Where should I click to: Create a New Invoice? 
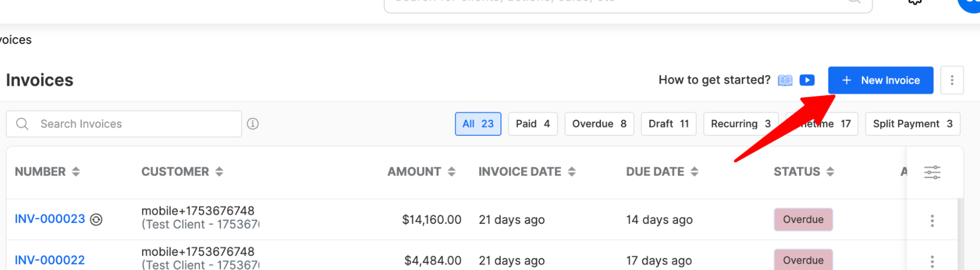[880, 80]
